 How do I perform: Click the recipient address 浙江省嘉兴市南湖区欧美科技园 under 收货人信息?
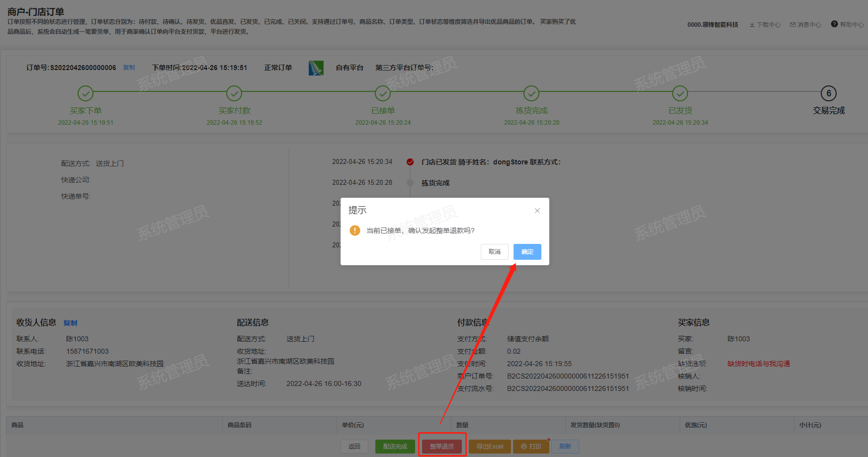[115, 364]
